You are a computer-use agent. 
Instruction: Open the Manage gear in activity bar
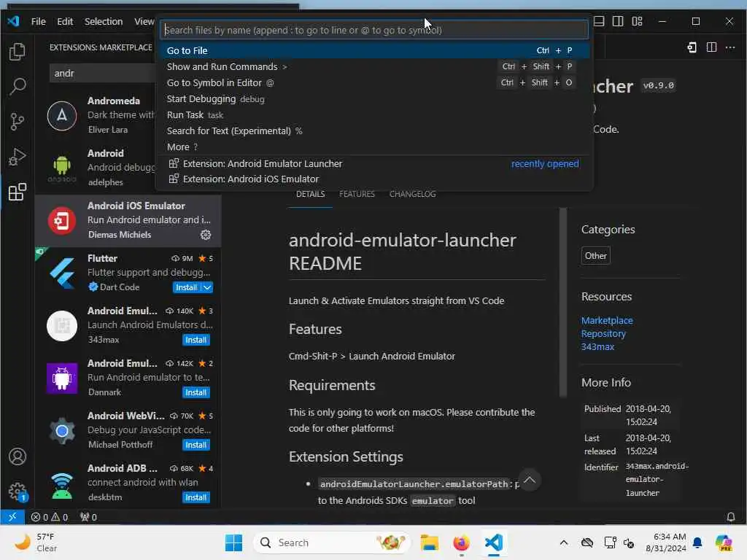point(18,491)
